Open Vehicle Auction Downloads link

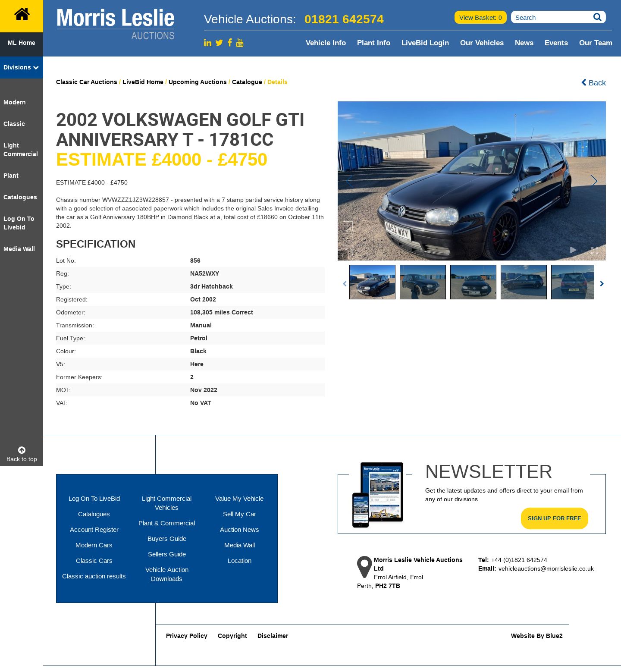166,574
